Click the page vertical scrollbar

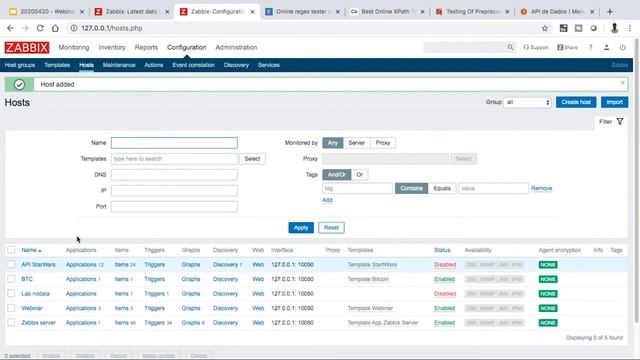[636, 180]
